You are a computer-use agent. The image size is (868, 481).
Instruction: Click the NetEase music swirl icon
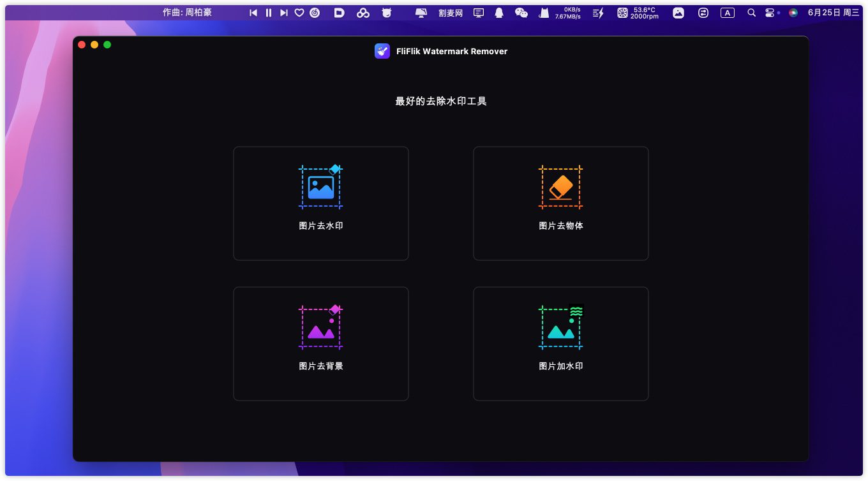point(315,13)
